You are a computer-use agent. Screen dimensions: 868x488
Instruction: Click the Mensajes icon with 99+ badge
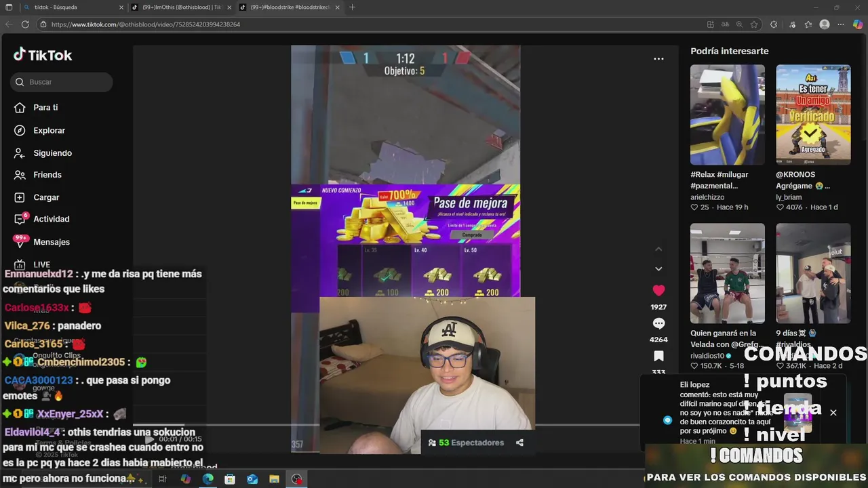pyautogui.click(x=20, y=241)
